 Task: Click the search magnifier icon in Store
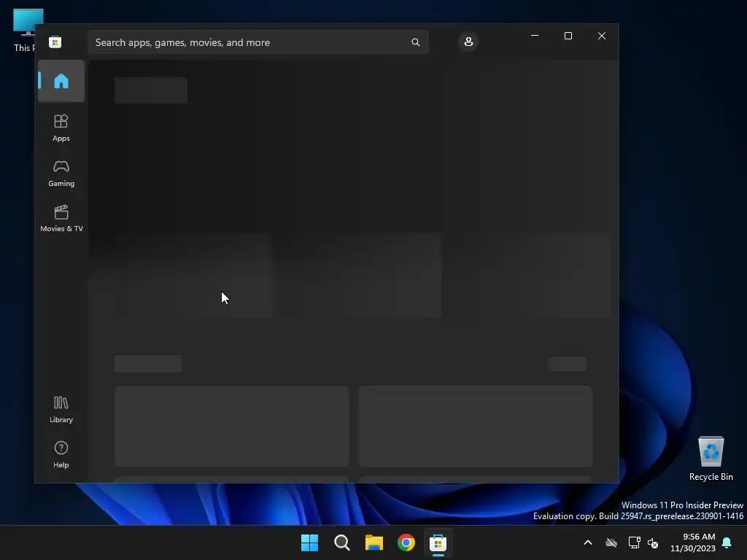[x=415, y=42]
